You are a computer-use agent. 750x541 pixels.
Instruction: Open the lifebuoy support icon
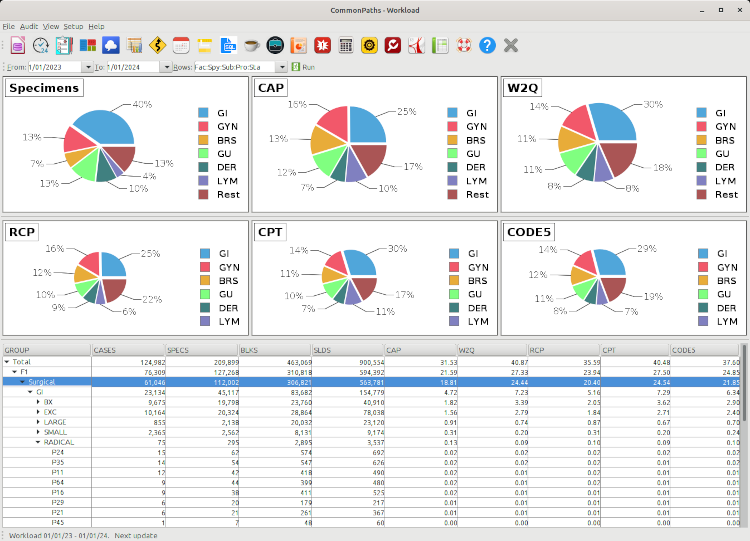tap(463, 45)
